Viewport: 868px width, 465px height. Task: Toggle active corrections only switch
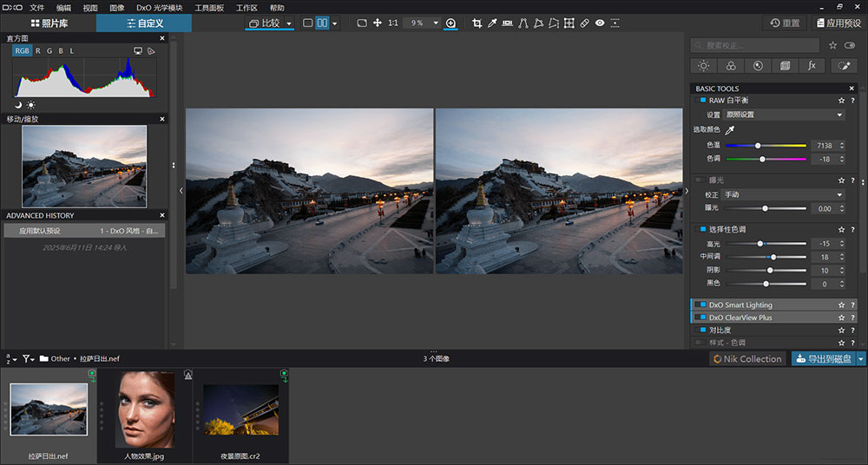click(x=850, y=45)
